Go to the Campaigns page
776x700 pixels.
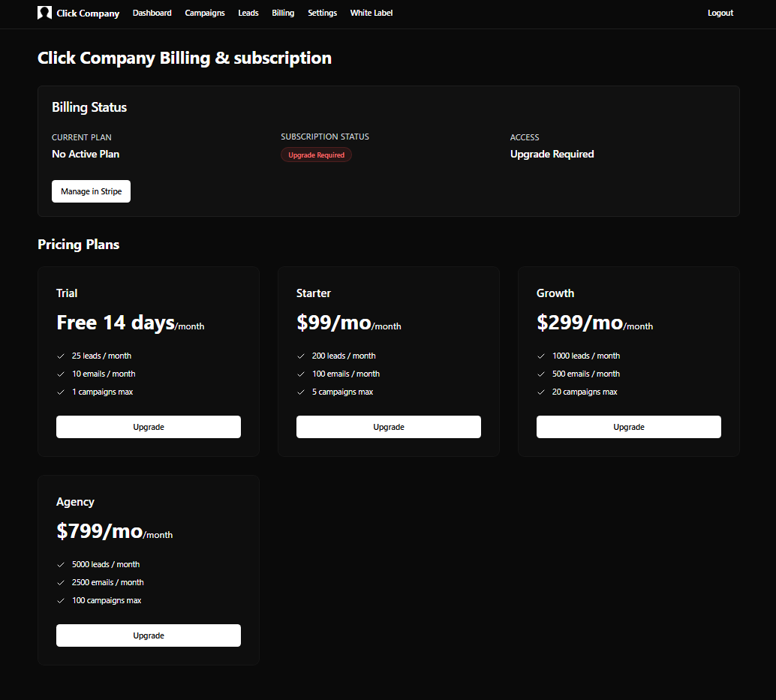(205, 13)
